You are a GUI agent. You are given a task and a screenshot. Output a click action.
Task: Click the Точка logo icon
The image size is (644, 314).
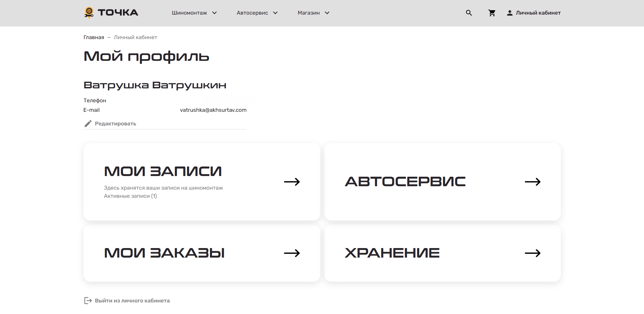89,13
